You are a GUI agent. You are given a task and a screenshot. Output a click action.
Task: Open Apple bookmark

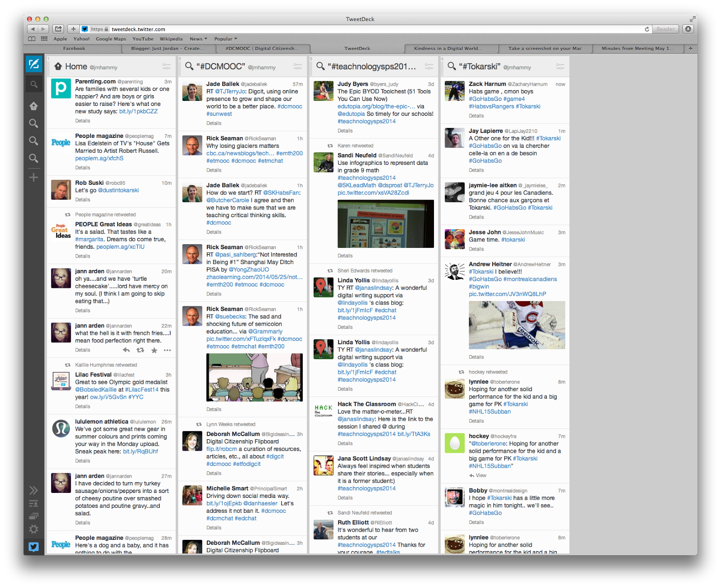click(60, 39)
